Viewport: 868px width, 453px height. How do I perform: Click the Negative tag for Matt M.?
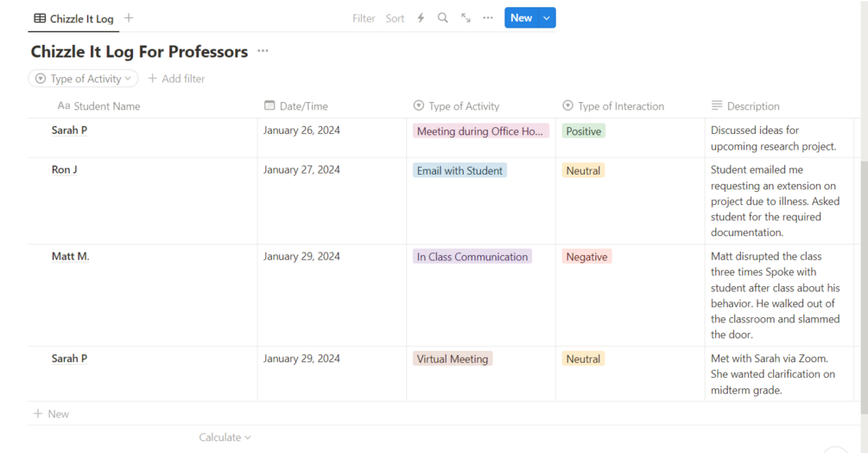click(586, 257)
